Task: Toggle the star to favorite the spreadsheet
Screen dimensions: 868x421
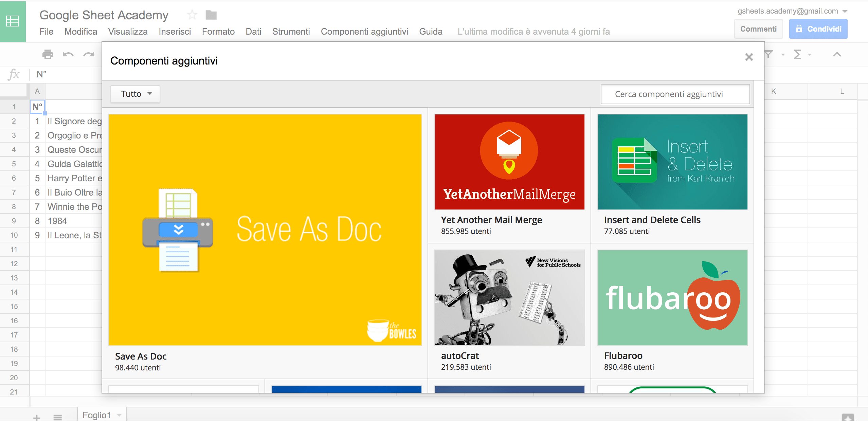Action: tap(192, 15)
